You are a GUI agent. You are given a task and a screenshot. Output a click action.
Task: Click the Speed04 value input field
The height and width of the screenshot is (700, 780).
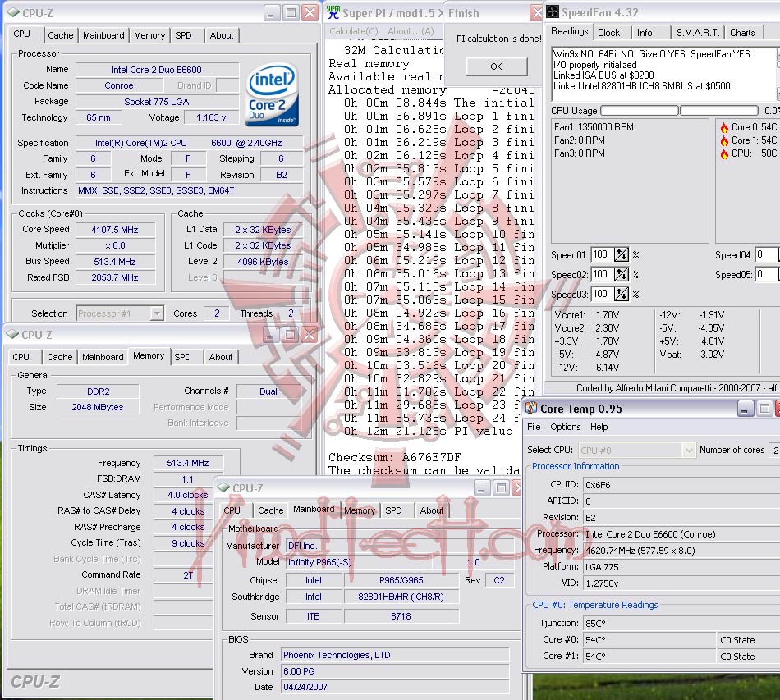pyautogui.click(x=767, y=255)
